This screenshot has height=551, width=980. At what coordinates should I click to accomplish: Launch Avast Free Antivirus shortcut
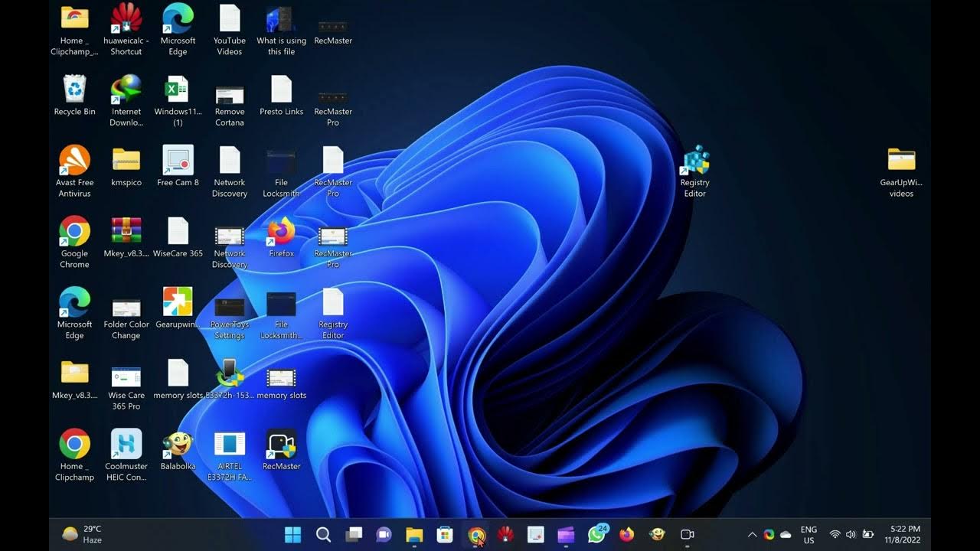74,171
